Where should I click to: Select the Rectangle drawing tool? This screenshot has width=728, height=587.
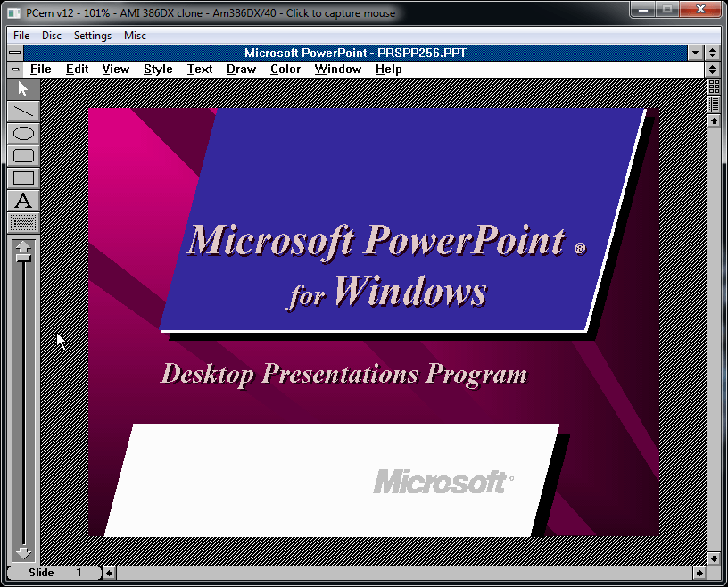[23, 178]
